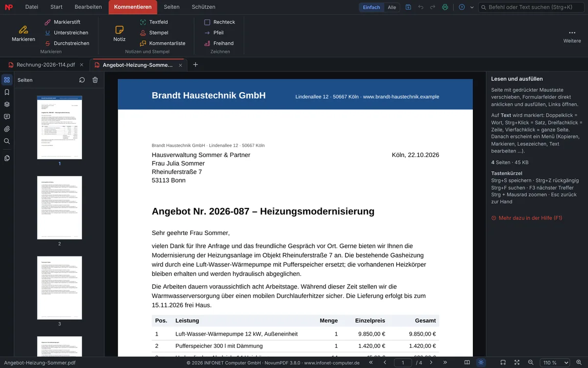Open the Kommentieren ribbon tab
The height and width of the screenshot is (368, 588).
point(133,7)
